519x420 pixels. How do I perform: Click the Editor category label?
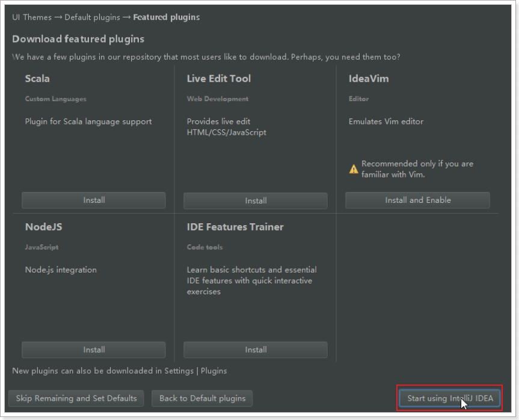click(358, 99)
